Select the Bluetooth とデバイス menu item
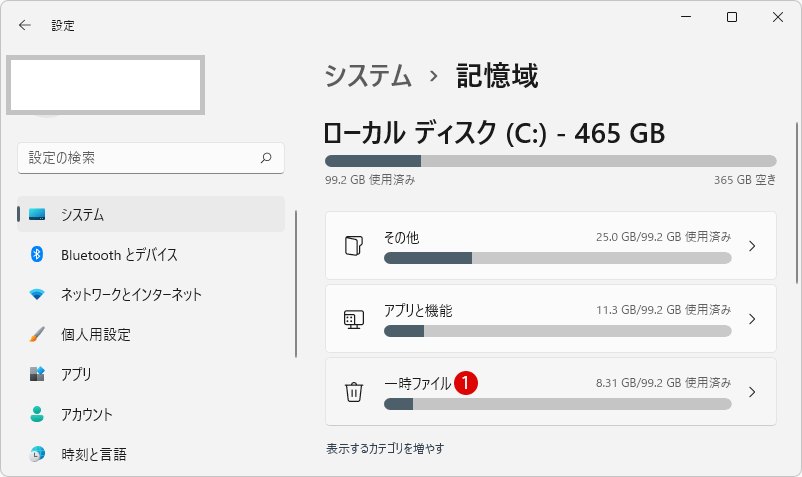Viewport: 802px width, 477px height. point(151,254)
